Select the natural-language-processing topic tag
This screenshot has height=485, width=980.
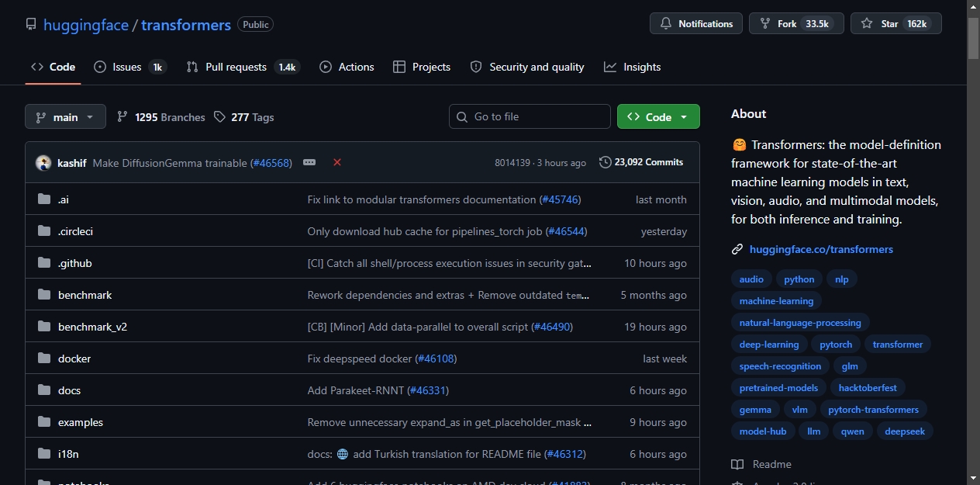[x=800, y=323]
